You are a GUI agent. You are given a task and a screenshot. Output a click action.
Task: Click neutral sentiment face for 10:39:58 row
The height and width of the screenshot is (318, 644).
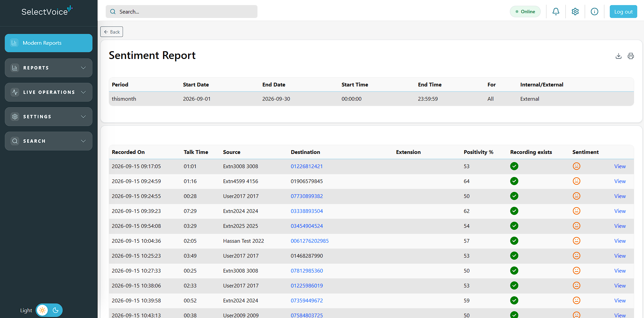pyautogui.click(x=577, y=300)
